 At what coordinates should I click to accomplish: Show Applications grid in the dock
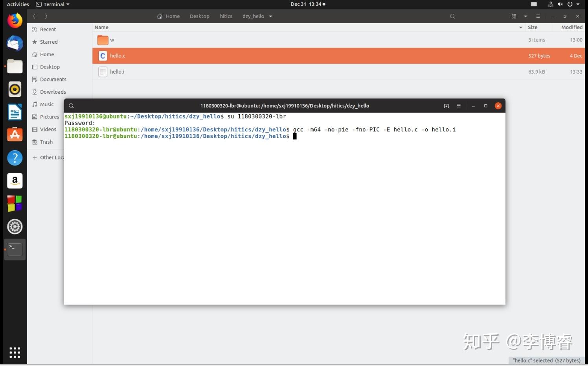pyautogui.click(x=15, y=352)
